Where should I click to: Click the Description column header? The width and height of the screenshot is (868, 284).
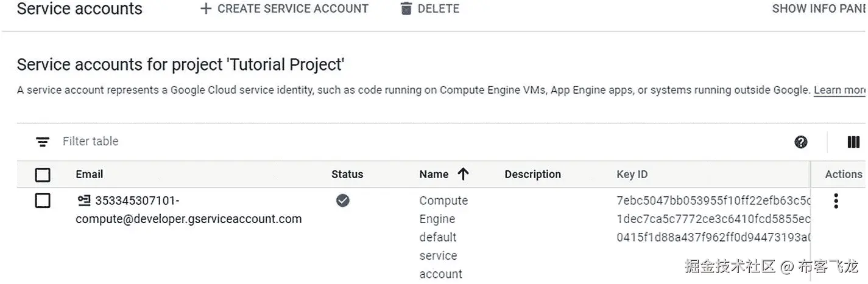[x=532, y=175]
